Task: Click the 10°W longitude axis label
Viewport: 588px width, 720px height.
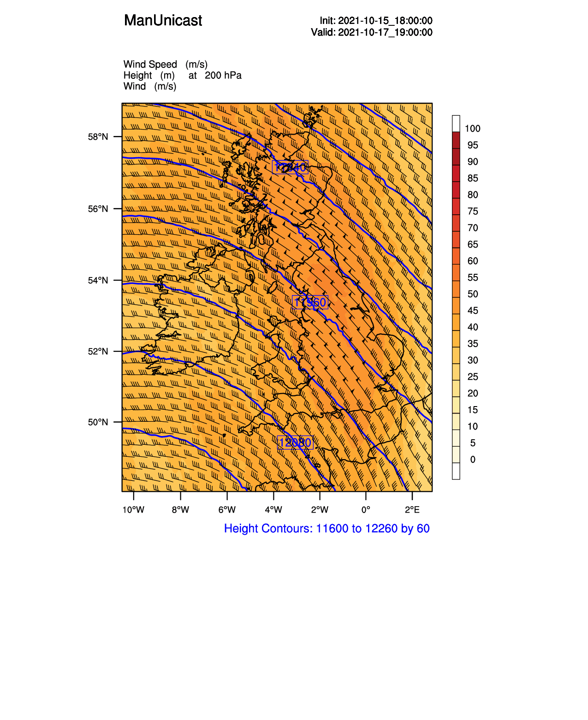Action: (133, 509)
